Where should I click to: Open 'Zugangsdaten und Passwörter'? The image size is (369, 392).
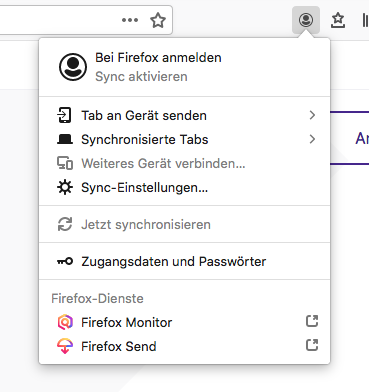coord(184,261)
